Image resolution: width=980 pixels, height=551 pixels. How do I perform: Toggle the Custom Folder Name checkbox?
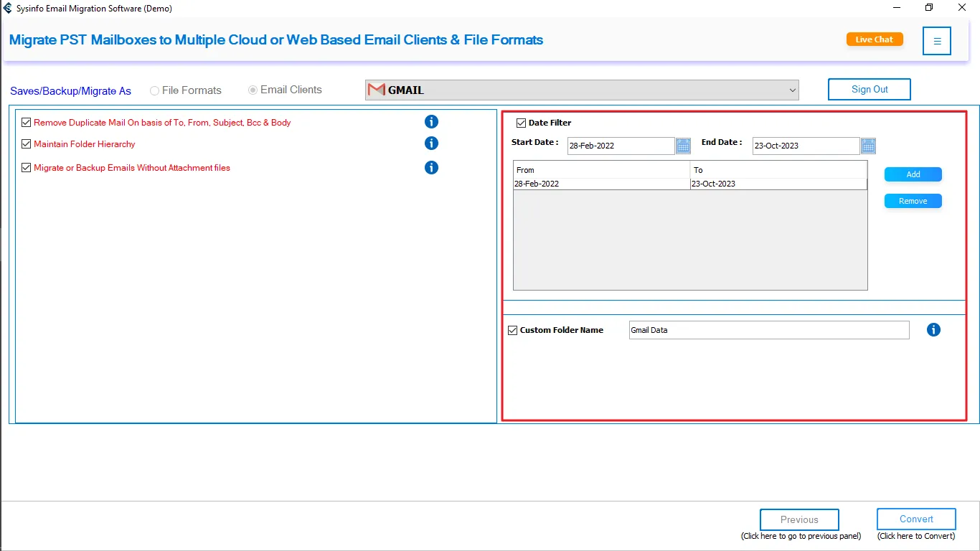[x=512, y=330]
